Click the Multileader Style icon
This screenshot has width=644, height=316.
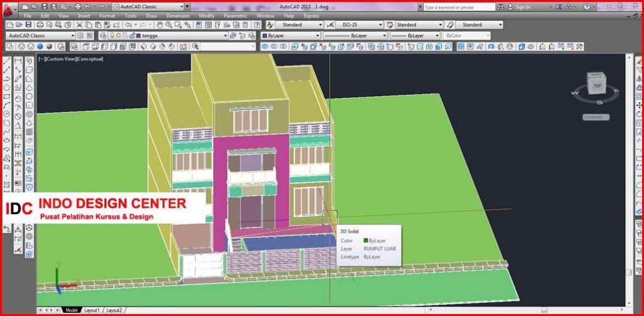coord(450,25)
